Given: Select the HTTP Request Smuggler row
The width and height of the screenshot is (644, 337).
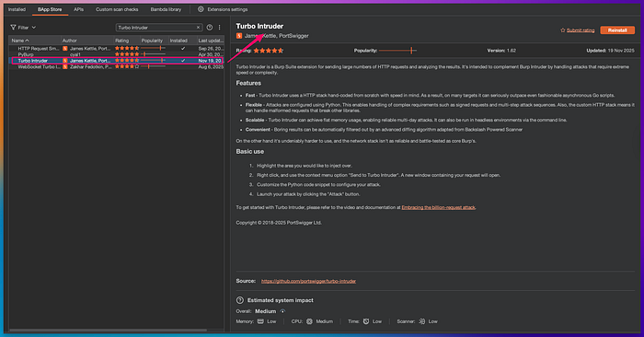Looking at the screenshot, I should coord(117,49).
